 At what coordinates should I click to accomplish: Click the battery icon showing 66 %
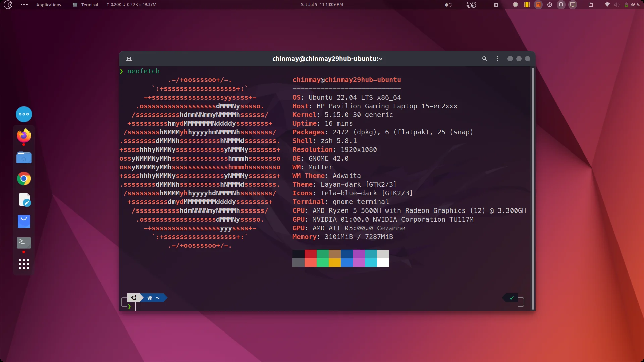(632, 5)
